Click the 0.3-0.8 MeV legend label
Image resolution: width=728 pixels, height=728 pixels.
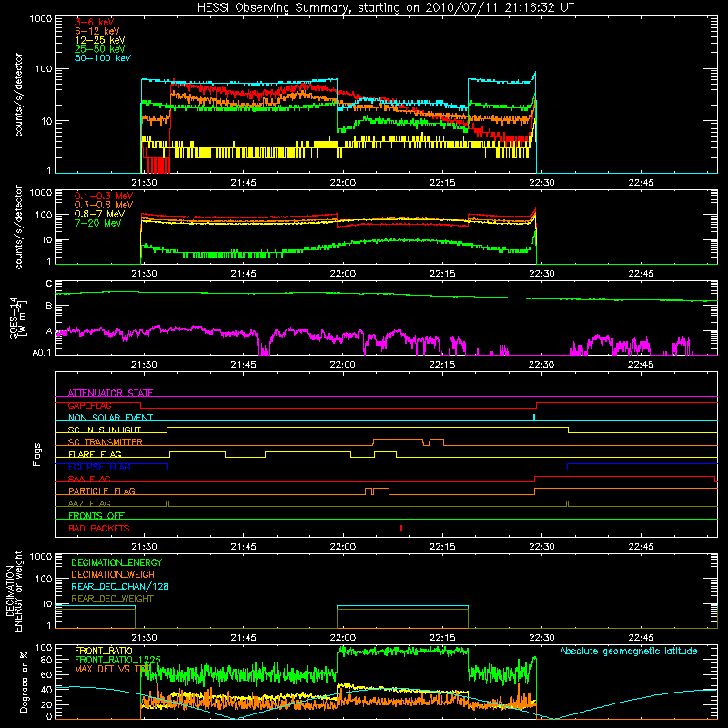[104, 205]
